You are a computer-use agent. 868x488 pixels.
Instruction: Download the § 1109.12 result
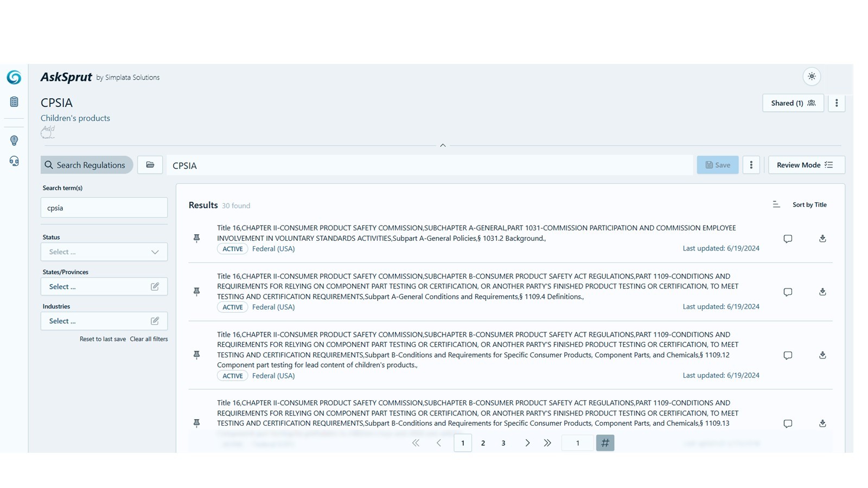(822, 355)
